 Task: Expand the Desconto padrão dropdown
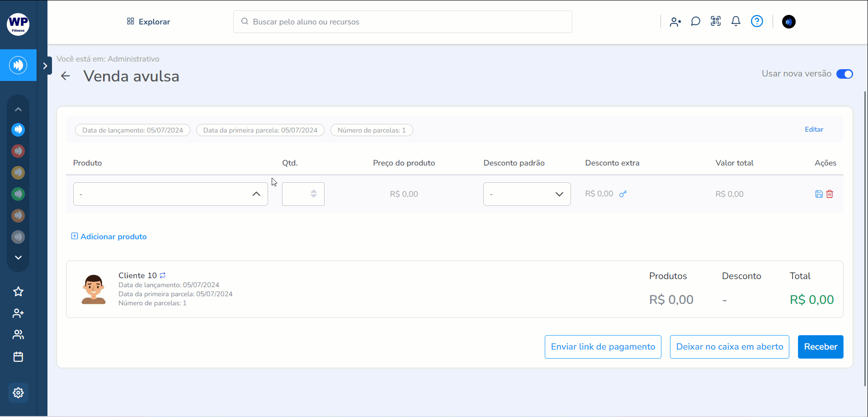pos(527,194)
